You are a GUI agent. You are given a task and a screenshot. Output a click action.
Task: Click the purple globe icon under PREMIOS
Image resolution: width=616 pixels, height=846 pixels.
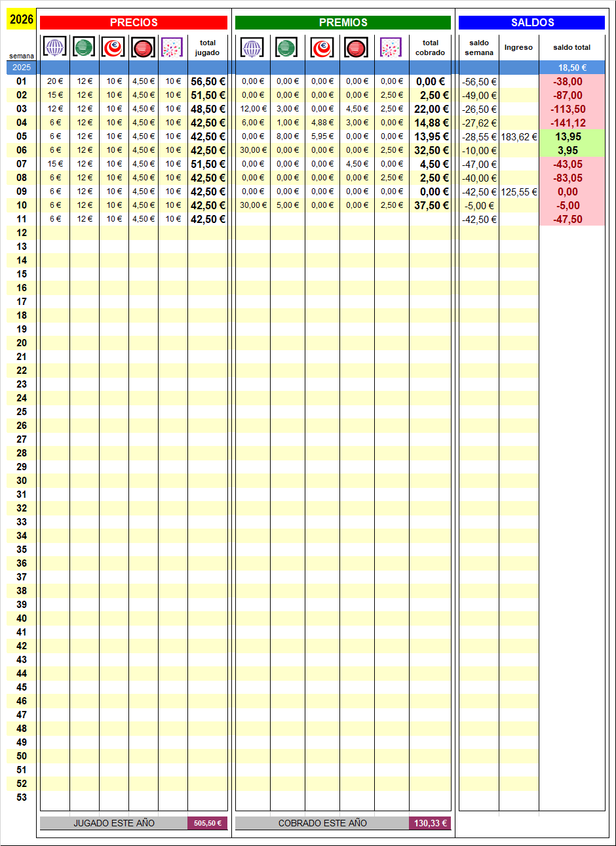coord(252,47)
